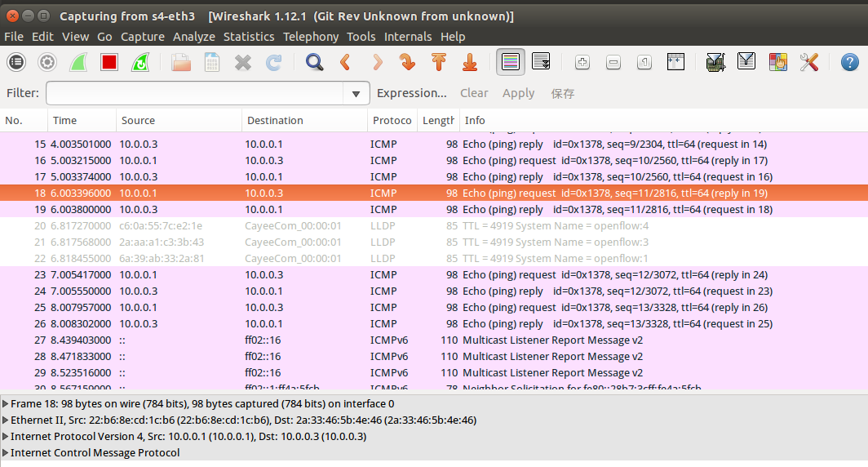The height and width of the screenshot is (467, 868).
Task: Click into the display Filter text field
Action: pyautogui.click(x=194, y=93)
